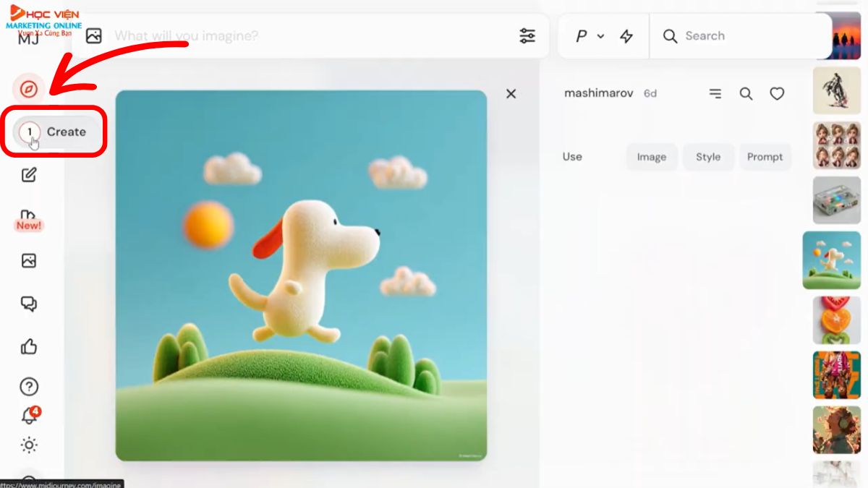Open the notifications bell with badge
Image resolution: width=868 pixels, height=488 pixels.
[x=29, y=416]
